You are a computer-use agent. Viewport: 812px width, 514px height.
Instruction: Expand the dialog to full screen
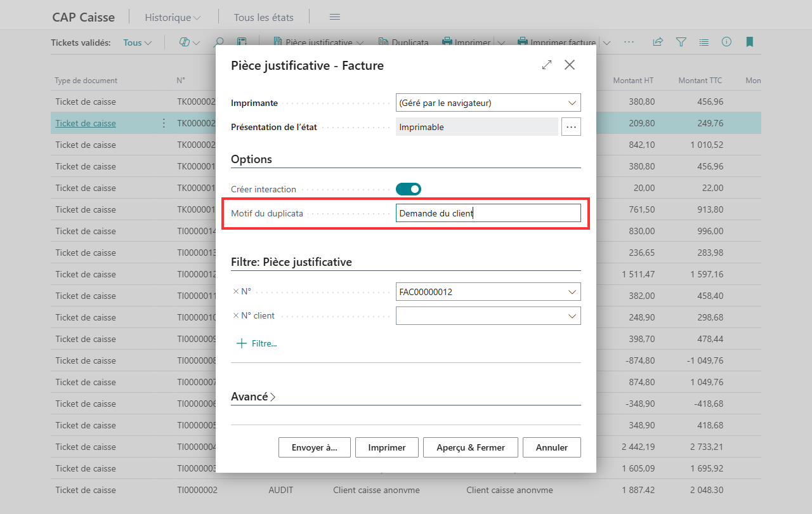(x=547, y=65)
